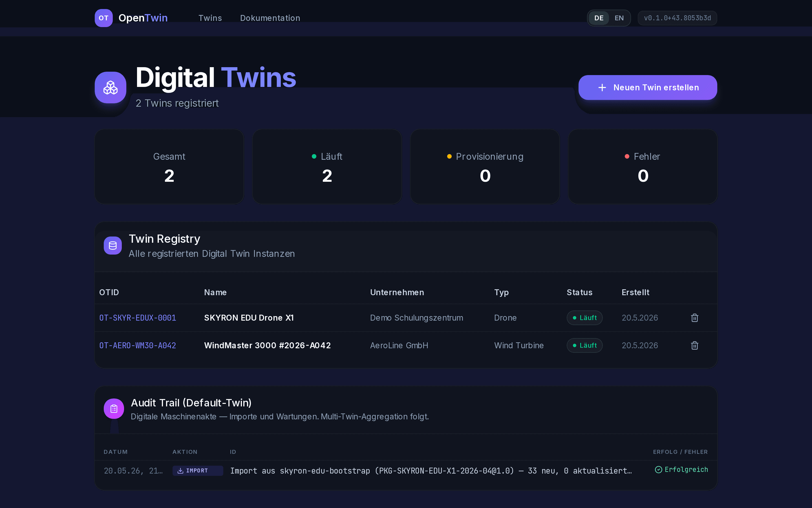Click the Wind Turbine type cell
This screenshot has height=508, width=812.
tap(519, 345)
